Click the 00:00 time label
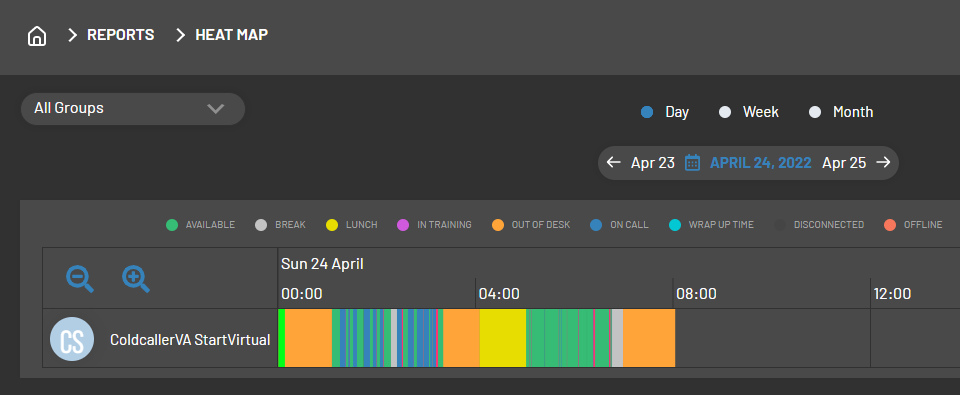 point(301,294)
